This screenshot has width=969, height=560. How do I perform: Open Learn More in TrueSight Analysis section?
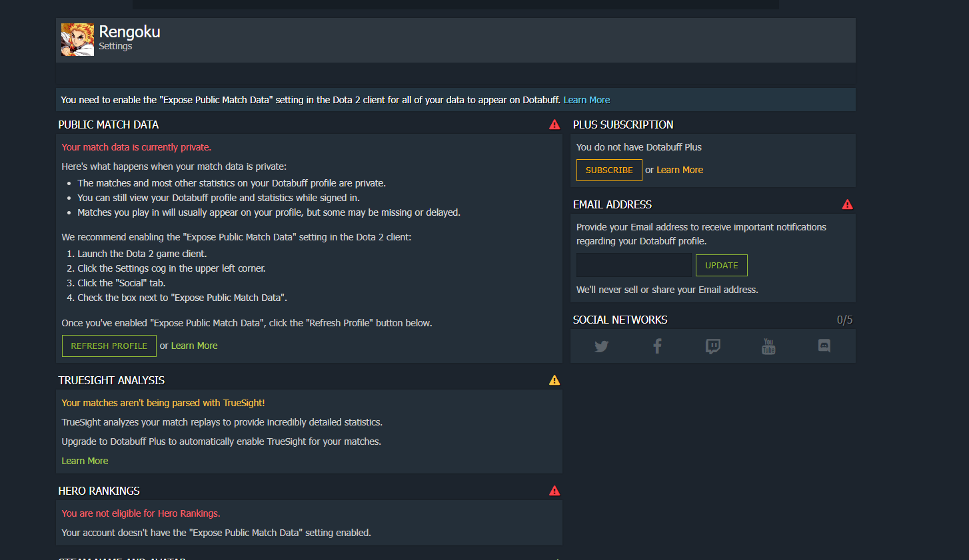click(85, 460)
